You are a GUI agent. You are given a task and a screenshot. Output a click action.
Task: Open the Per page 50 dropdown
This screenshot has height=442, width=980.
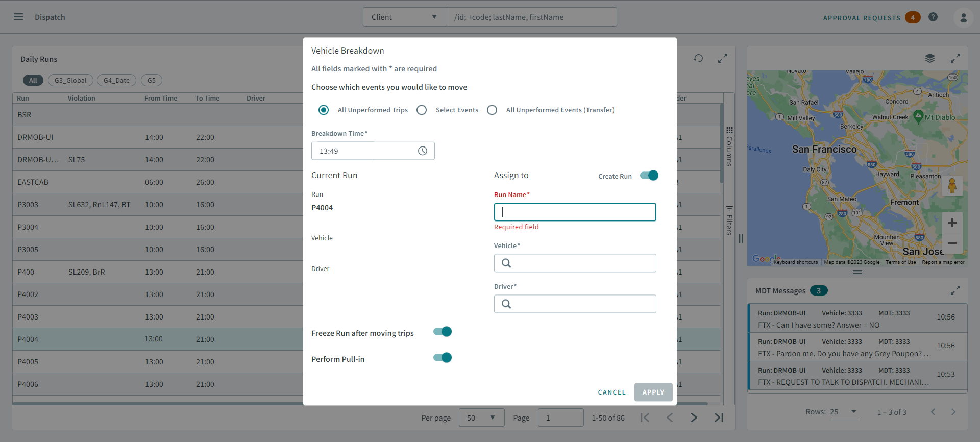(481, 418)
